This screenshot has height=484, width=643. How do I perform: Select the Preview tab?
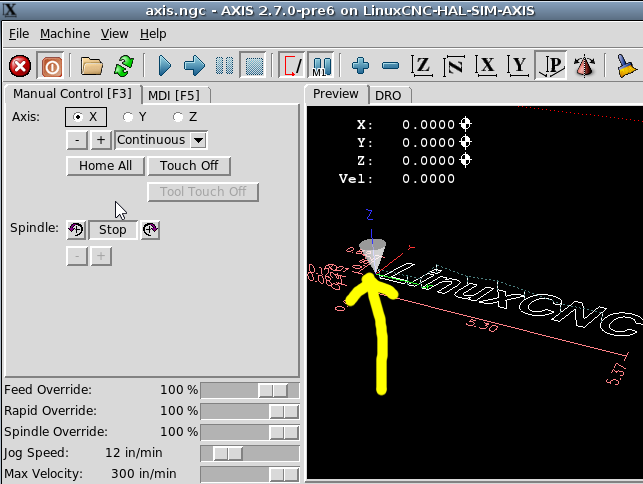335,94
